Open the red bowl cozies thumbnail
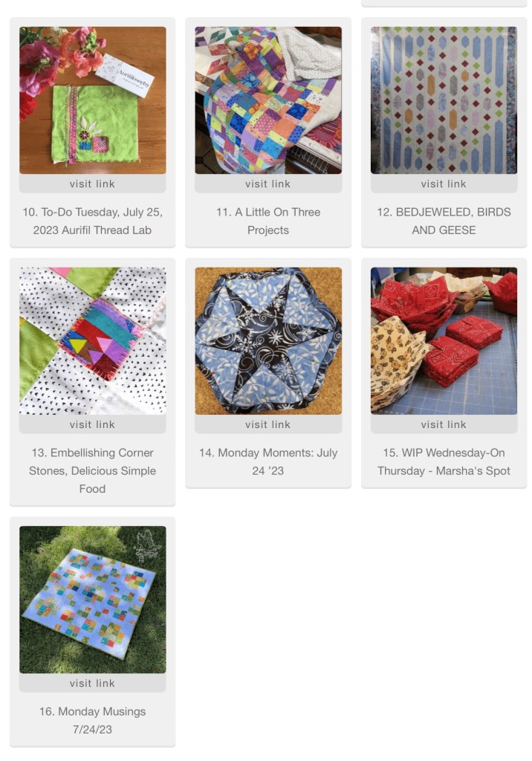 (444, 340)
